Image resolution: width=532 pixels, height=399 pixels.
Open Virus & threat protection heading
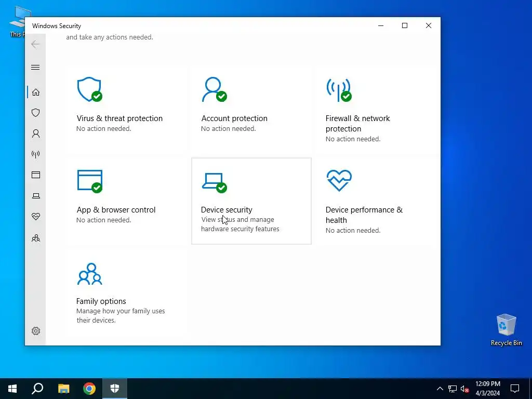click(x=119, y=118)
